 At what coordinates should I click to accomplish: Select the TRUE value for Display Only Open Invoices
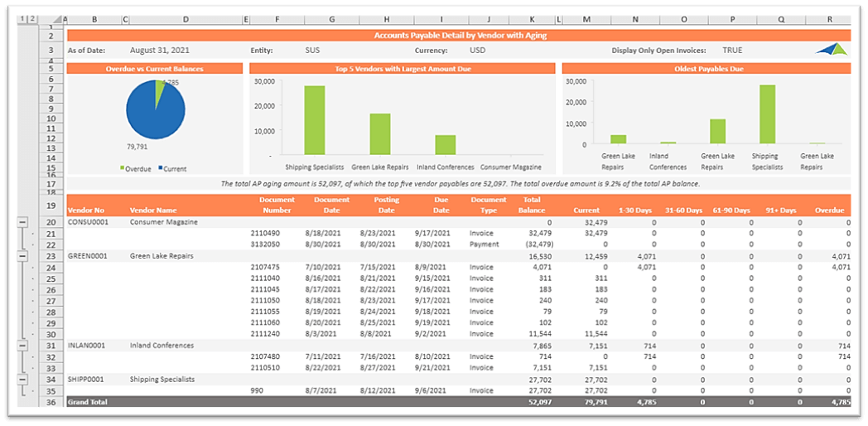point(732,51)
